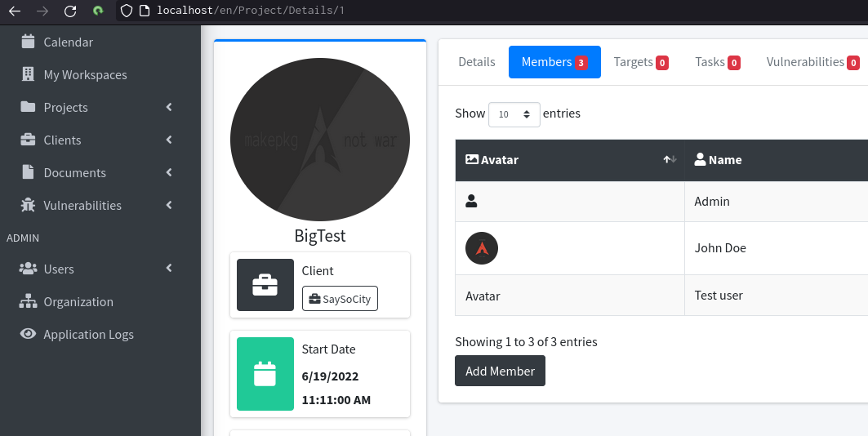Click the Vulnerabilities bug icon in sidebar
Image resolution: width=868 pixels, height=436 pixels.
[x=28, y=205]
